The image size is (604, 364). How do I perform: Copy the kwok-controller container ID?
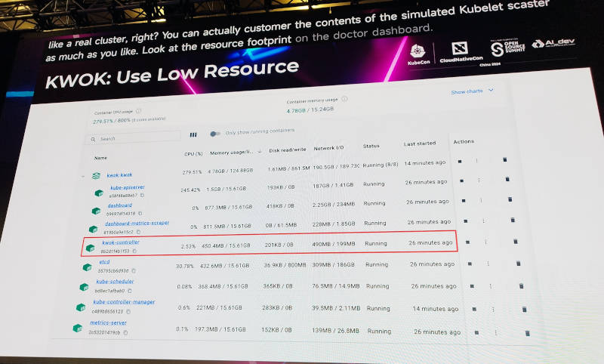[x=134, y=251]
